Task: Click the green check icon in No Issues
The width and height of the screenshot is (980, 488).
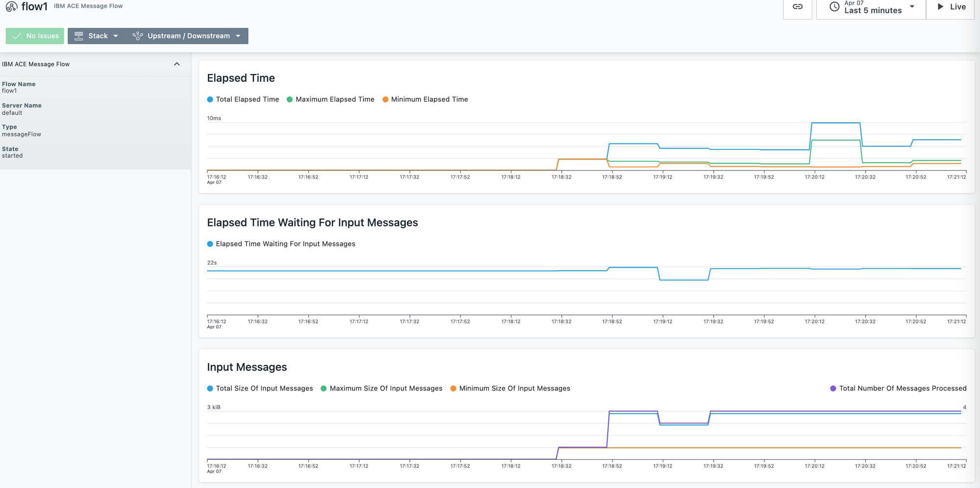Action: [17, 36]
